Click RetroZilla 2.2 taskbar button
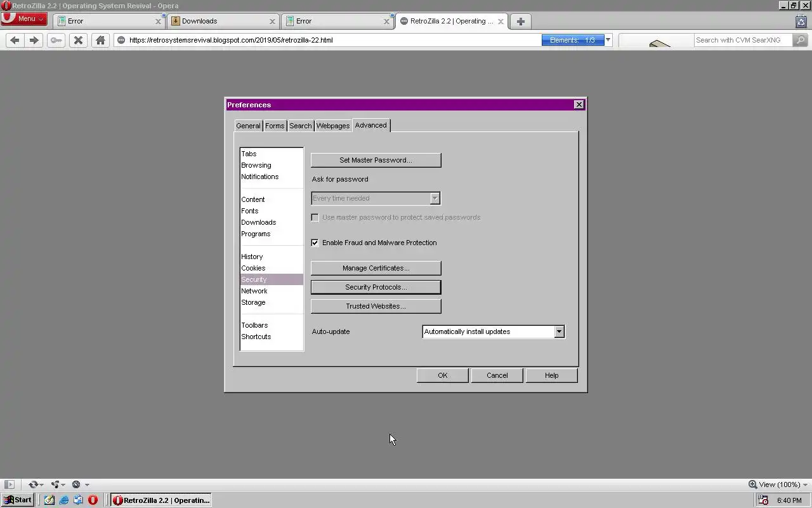 point(161,500)
